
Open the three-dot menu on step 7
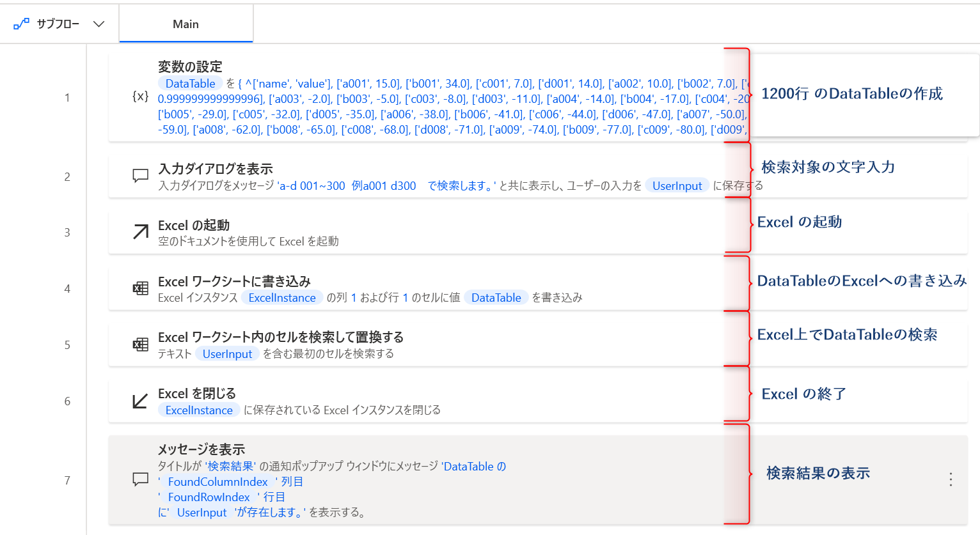click(x=951, y=480)
